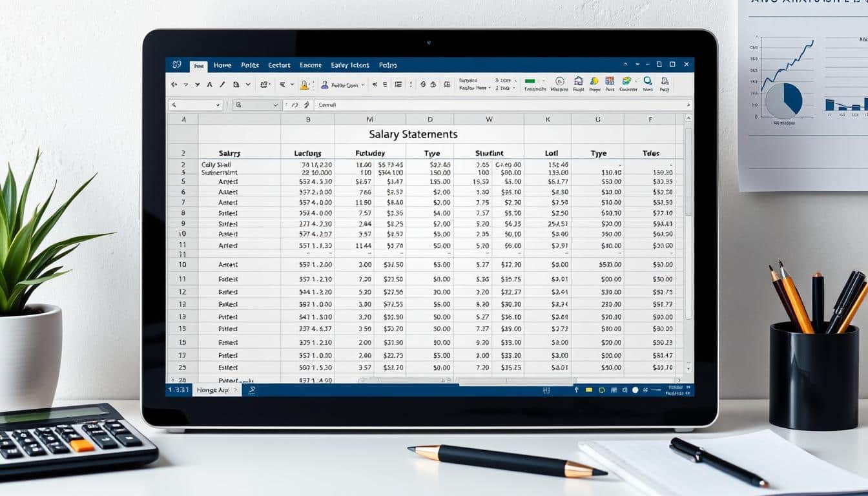This screenshot has height=496, width=868.
Task: Select column K header
Action: (548, 119)
